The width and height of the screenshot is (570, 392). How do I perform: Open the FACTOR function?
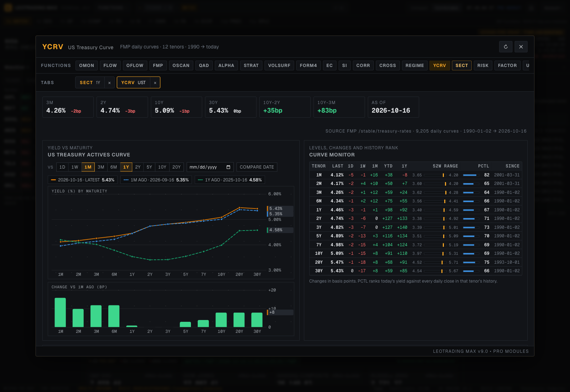[507, 66]
